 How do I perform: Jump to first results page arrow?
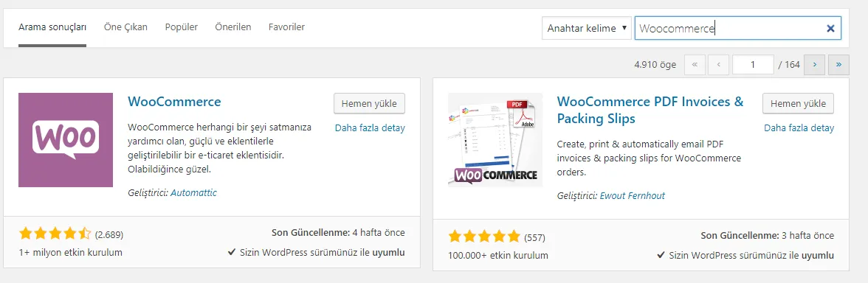pyautogui.click(x=695, y=65)
